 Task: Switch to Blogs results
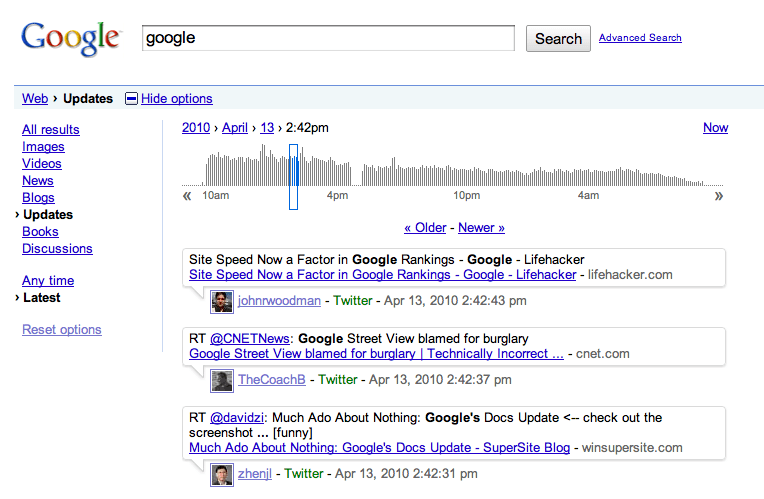coord(38,198)
